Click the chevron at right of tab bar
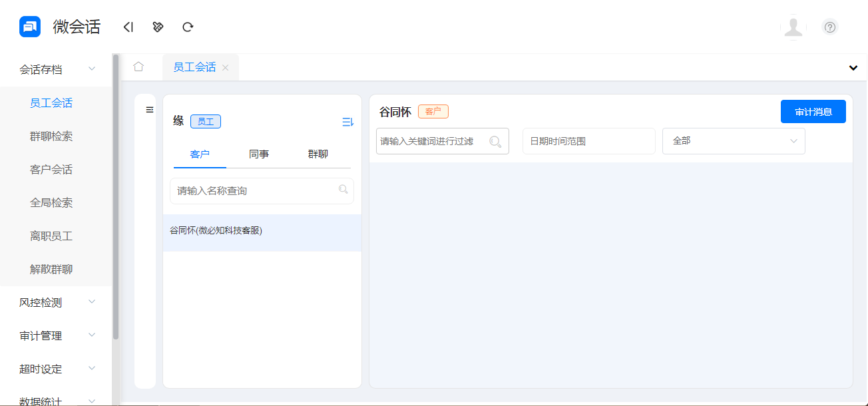Image resolution: width=868 pixels, height=406 pixels. click(x=853, y=67)
